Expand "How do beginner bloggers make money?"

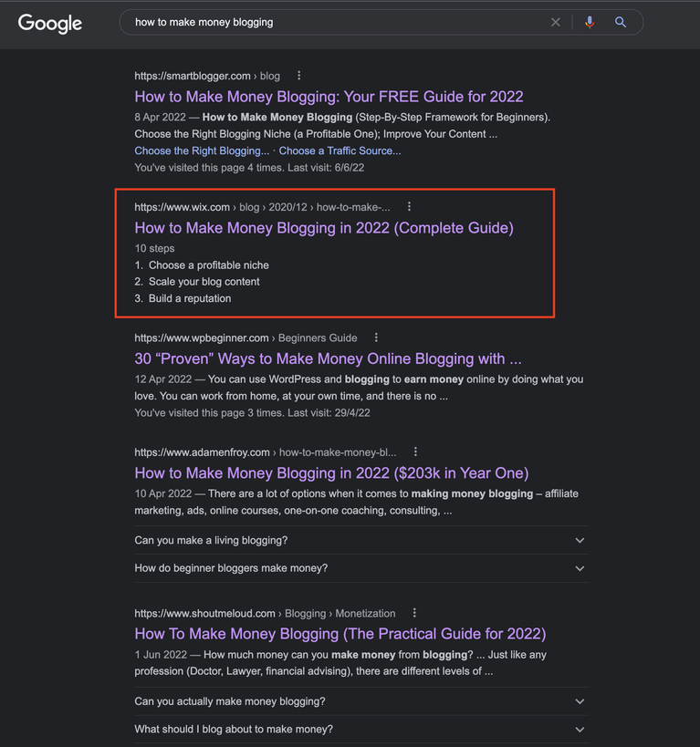[x=361, y=568]
